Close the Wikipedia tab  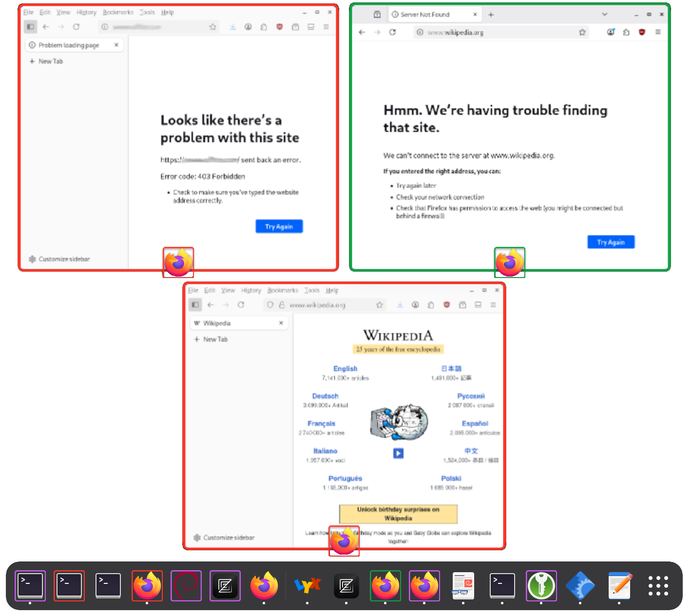tap(281, 323)
